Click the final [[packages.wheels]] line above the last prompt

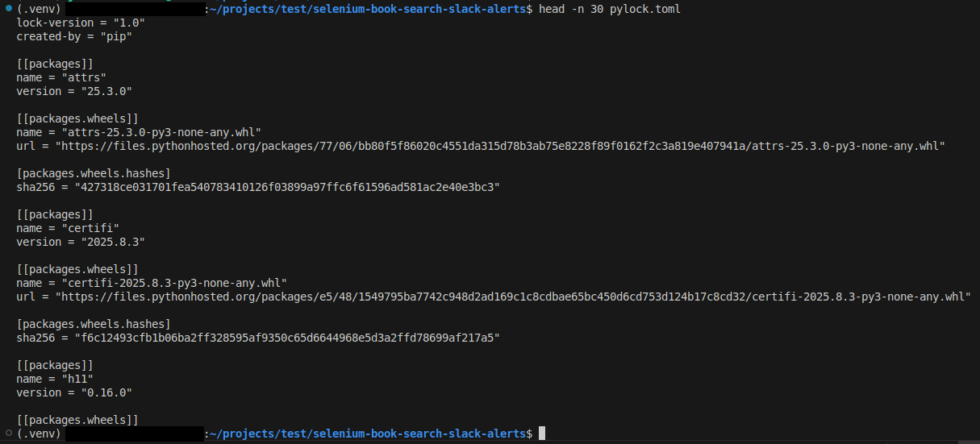(x=77, y=420)
